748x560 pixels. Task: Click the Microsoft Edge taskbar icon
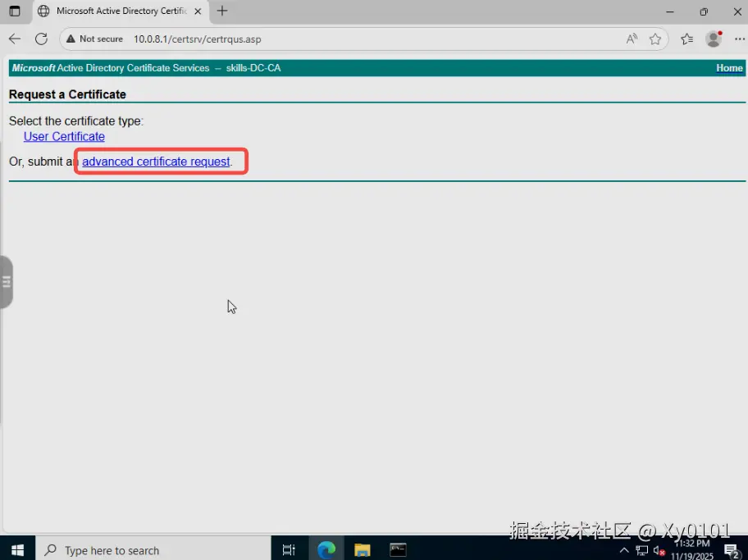click(x=326, y=550)
